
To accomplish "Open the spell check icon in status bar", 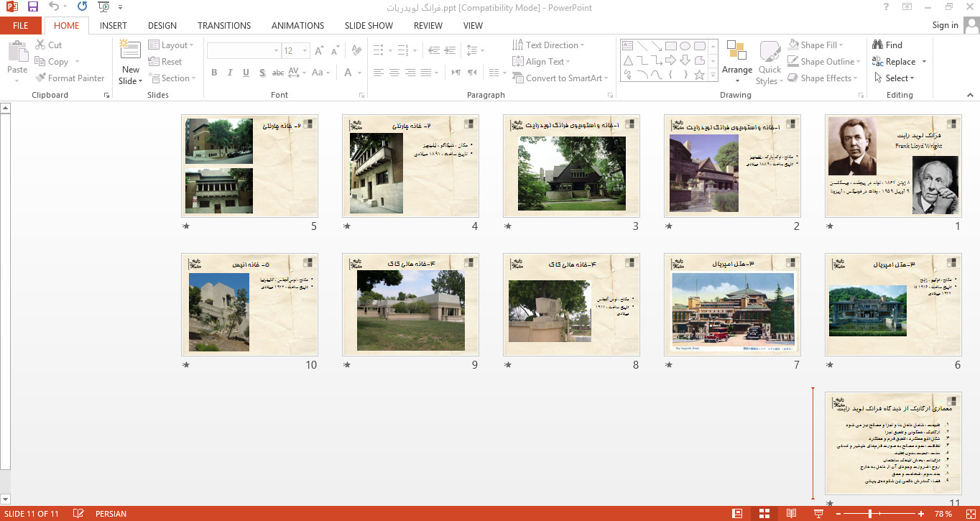I will (x=78, y=514).
